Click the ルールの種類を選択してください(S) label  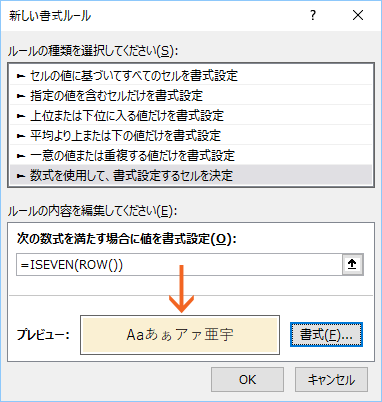[x=93, y=51]
